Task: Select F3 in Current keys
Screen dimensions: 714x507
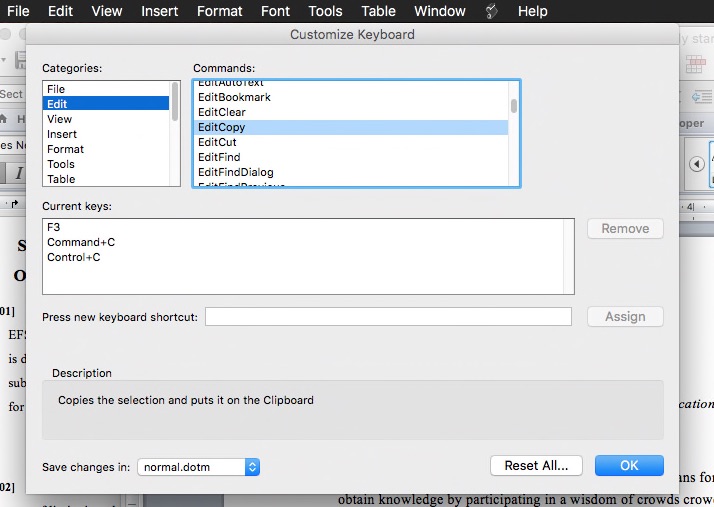Action: click(x=303, y=227)
